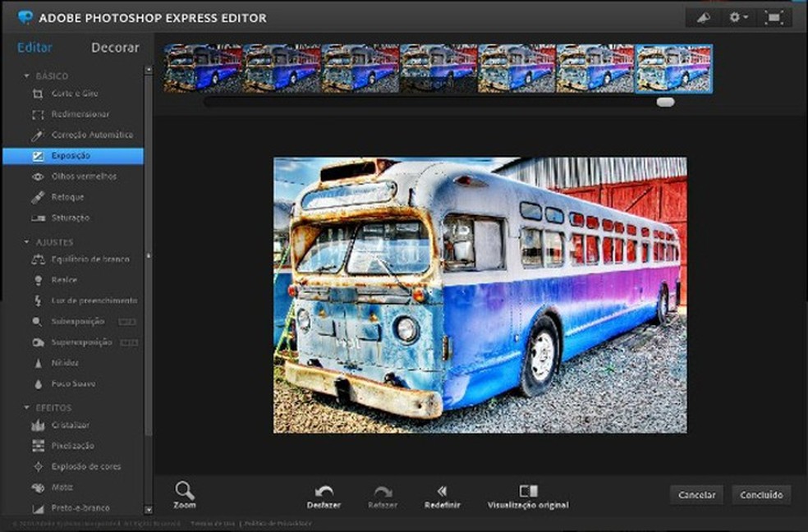Image resolution: width=808 pixels, height=532 pixels.
Task: Reset edits with Redefinir
Action: pyautogui.click(x=443, y=492)
